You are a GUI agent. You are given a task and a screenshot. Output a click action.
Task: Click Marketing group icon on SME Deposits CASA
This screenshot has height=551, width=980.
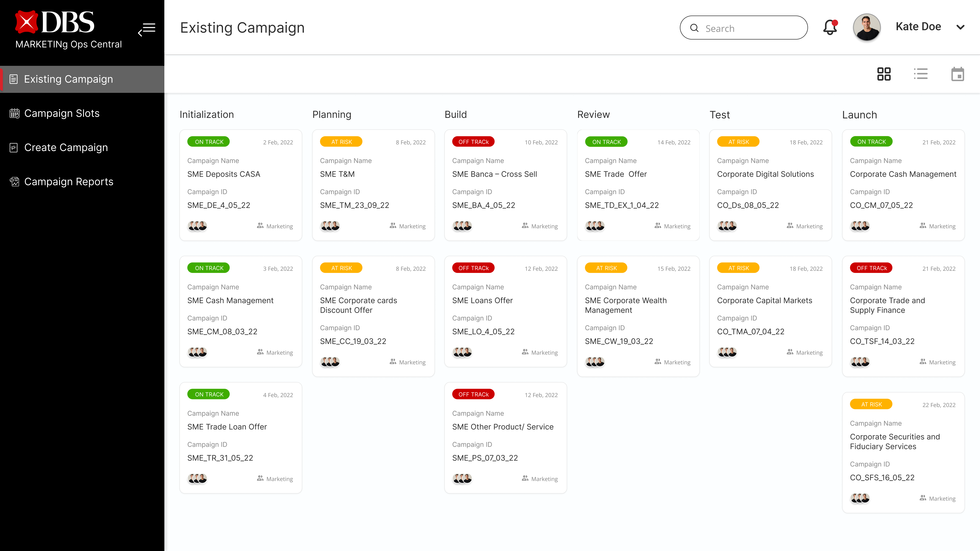click(x=260, y=226)
